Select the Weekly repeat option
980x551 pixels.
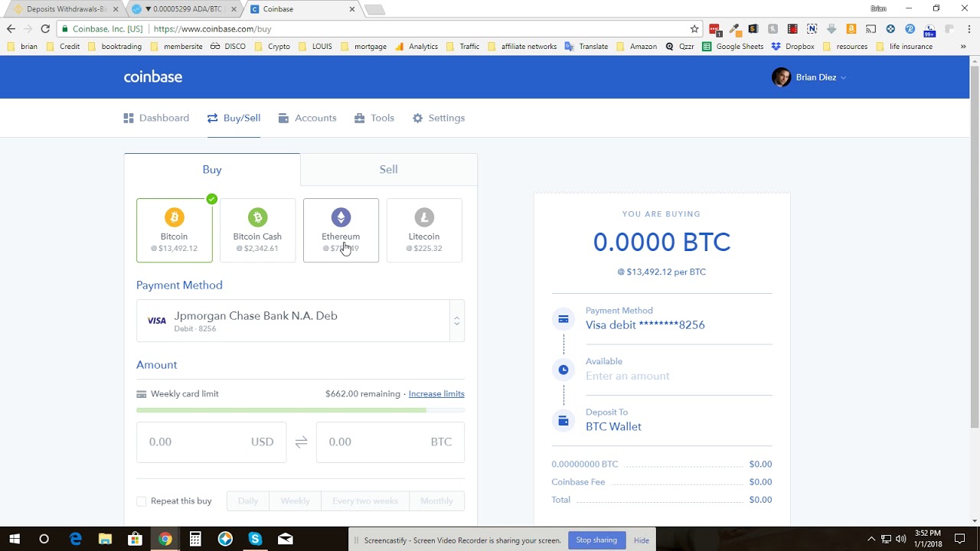(x=295, y=501)
